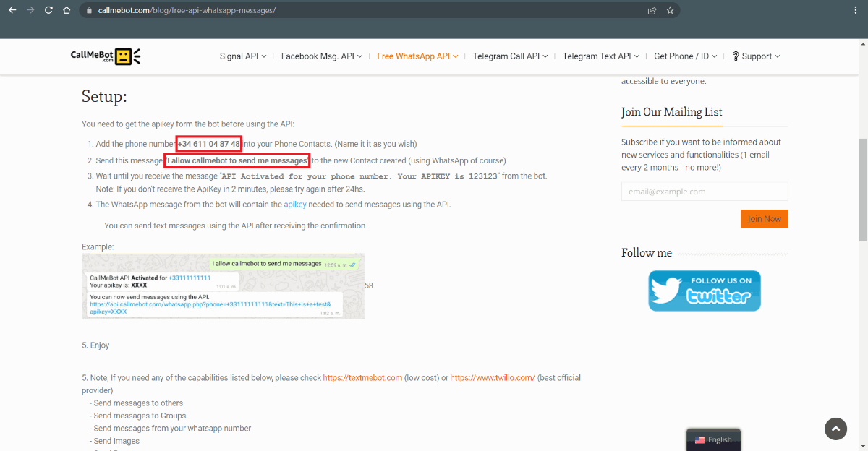
Task: Bookmark this page with the star icon
Action: coord(670,10)
